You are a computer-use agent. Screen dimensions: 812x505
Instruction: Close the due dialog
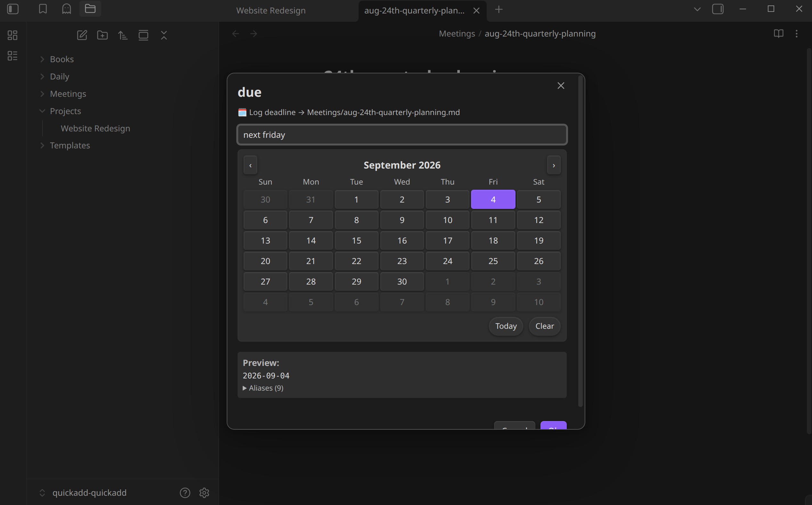pyautogui.click(x=561, y=86)
